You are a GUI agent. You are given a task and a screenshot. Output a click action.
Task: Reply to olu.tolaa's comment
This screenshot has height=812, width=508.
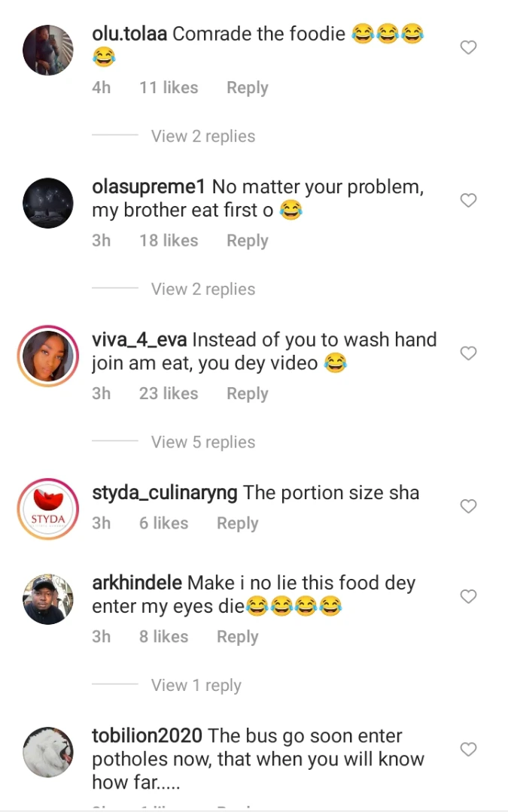click(x=247, y=88)
